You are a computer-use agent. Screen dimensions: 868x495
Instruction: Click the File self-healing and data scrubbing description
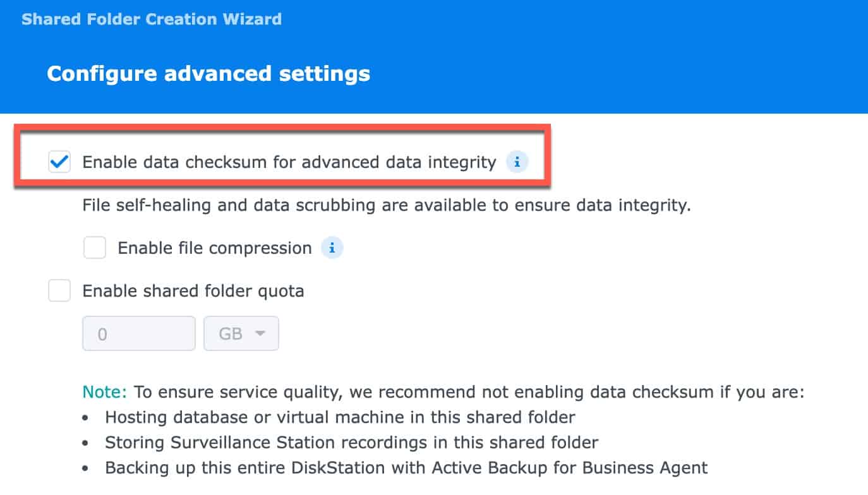(x=387, y=205)
